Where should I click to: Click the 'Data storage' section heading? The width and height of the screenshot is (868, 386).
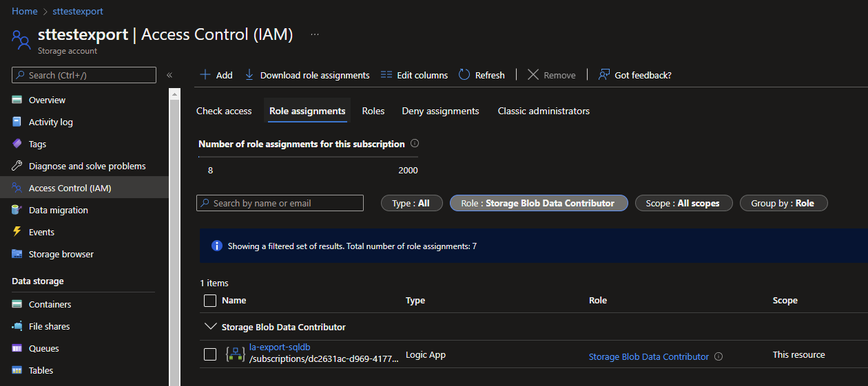click(x=38, y=281)
